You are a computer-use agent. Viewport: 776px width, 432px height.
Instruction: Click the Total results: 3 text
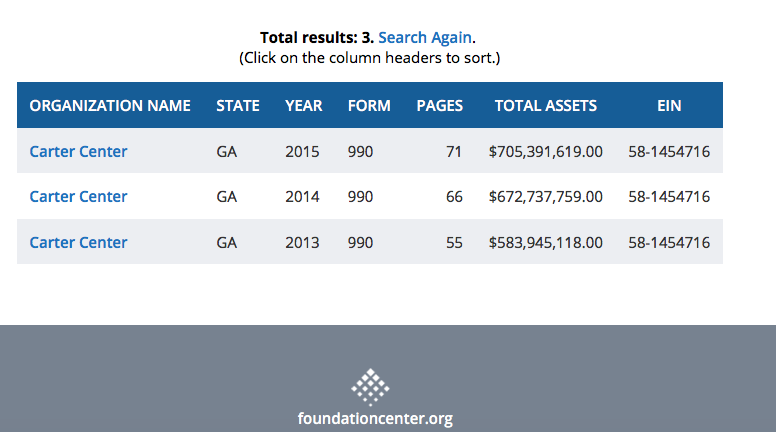pyautogui.click(x=316, y=37)
